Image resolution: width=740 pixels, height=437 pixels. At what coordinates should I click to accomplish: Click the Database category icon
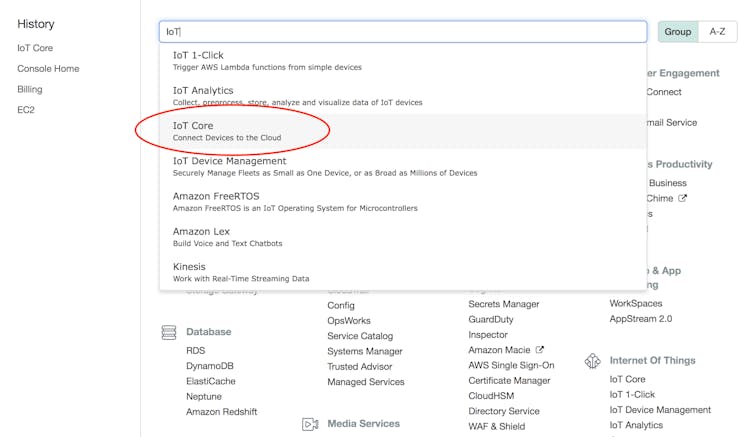[x=169, y=332]
